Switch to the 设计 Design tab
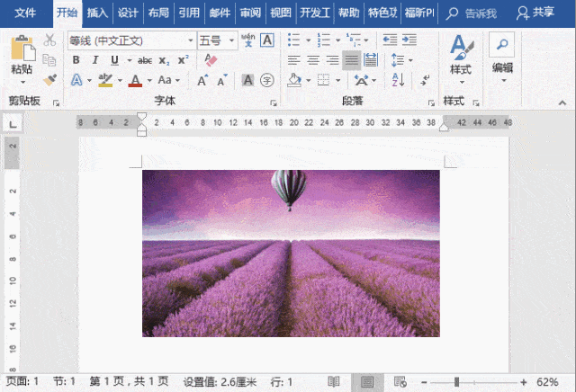The image size is (576, 392). (x=128, y=13)
